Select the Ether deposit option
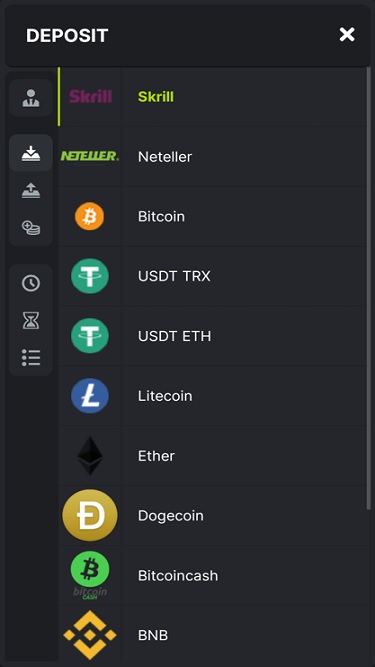The width and height of the screenshot is (375, 667). pos(213,456)
